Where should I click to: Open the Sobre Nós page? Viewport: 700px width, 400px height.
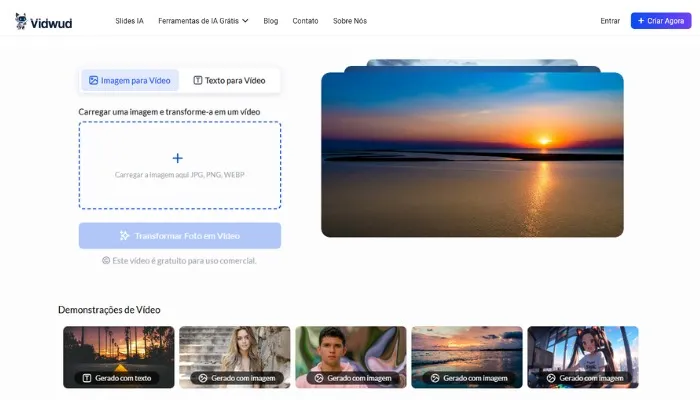pyautogui.click(x=350, y=20)
